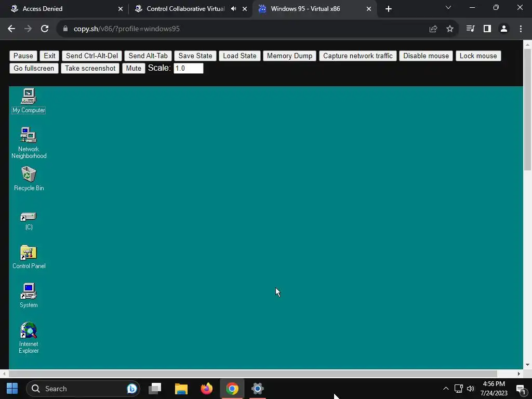Image resolution: width=532 pixels, height=399 pixels.
Task: Reload the current page
Action: pyautogui.click(x=45, y=29)
